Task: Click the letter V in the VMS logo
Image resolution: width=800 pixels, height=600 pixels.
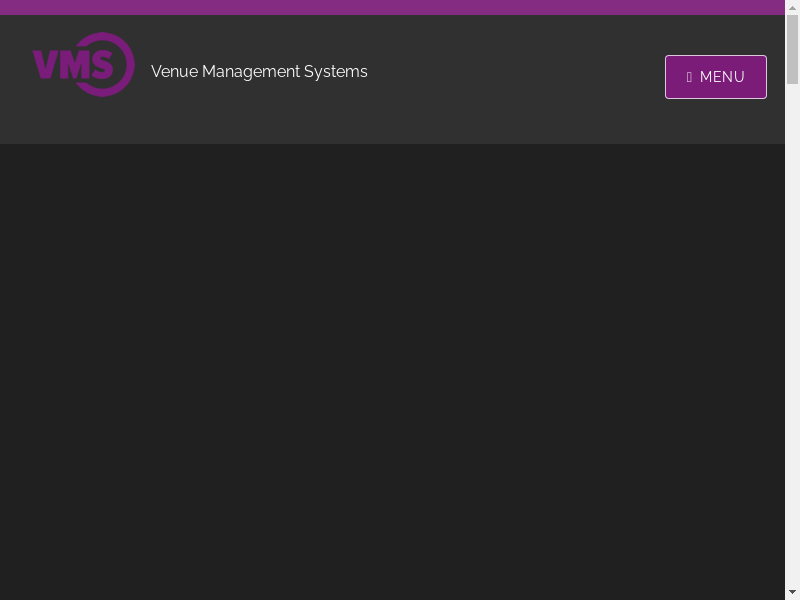Action: pos(46,65)
